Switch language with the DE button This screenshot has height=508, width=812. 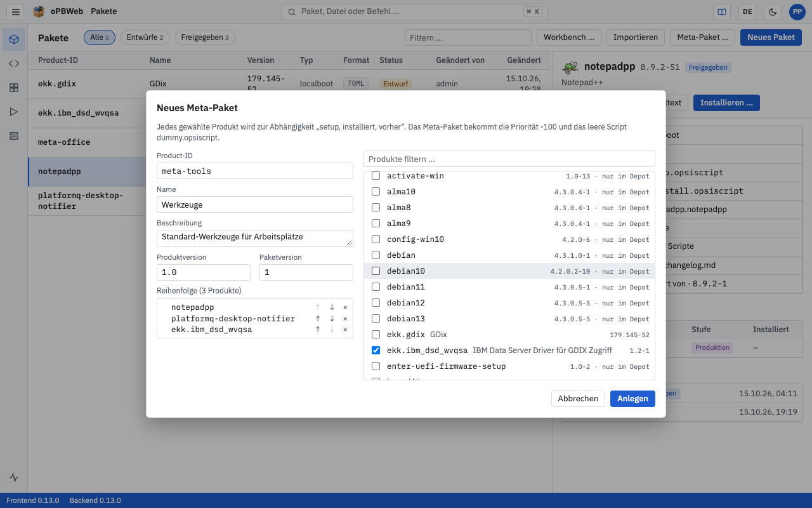pos(747,11)
